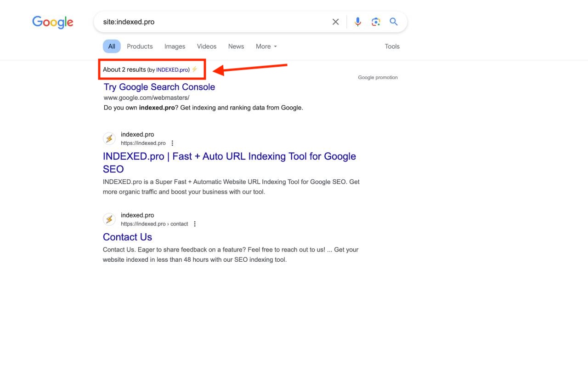Image resolution: width=588 pixels, height=368 pixels.
Task: Open the Contact Us result link
Action: [x=127, y=237]
